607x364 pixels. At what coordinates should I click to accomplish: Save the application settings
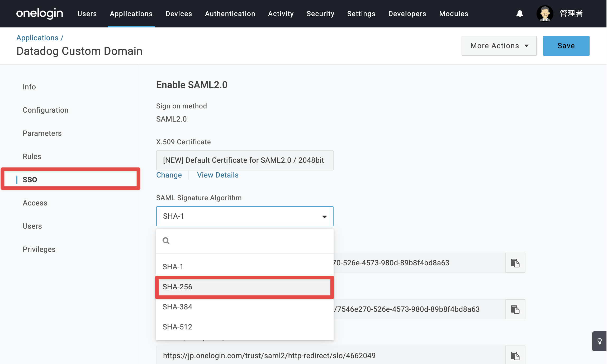pos(566,46)
